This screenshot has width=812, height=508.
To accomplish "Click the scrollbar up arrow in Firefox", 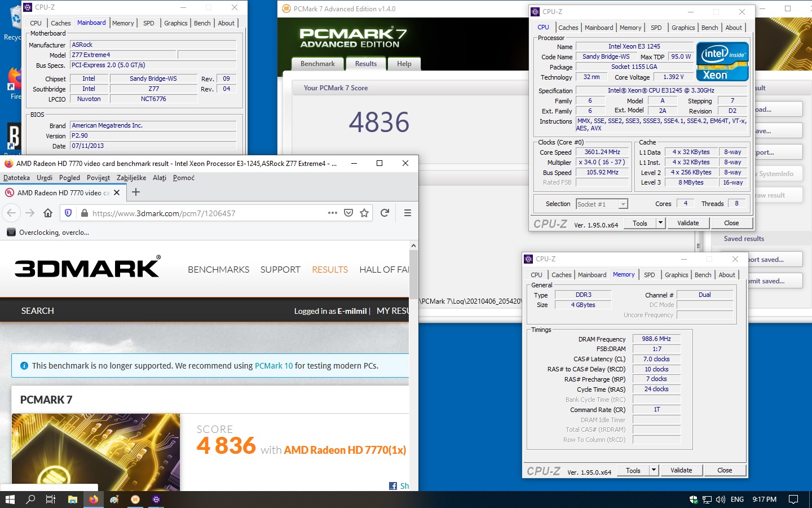I will pyautogui.click(x=413, y=246).
